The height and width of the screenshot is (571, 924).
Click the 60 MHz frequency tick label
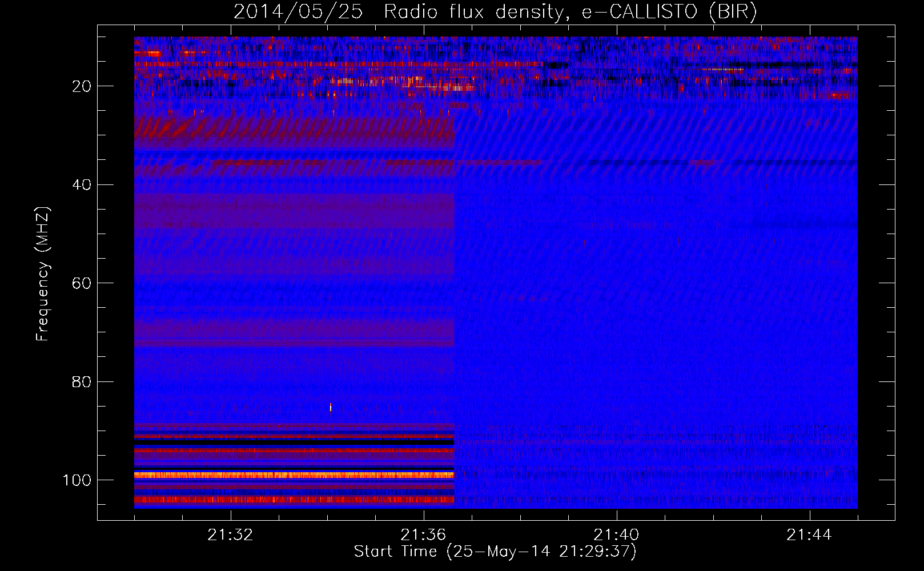point(82,283)
